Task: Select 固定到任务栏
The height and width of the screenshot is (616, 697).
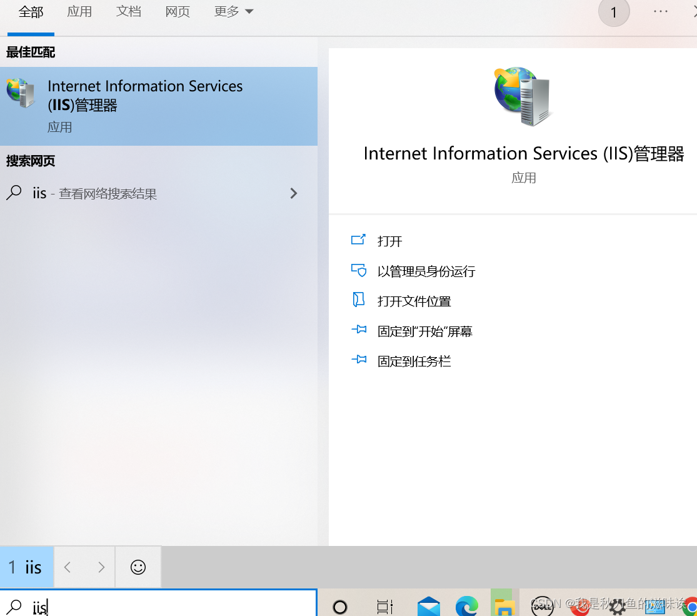Action: 414,361
